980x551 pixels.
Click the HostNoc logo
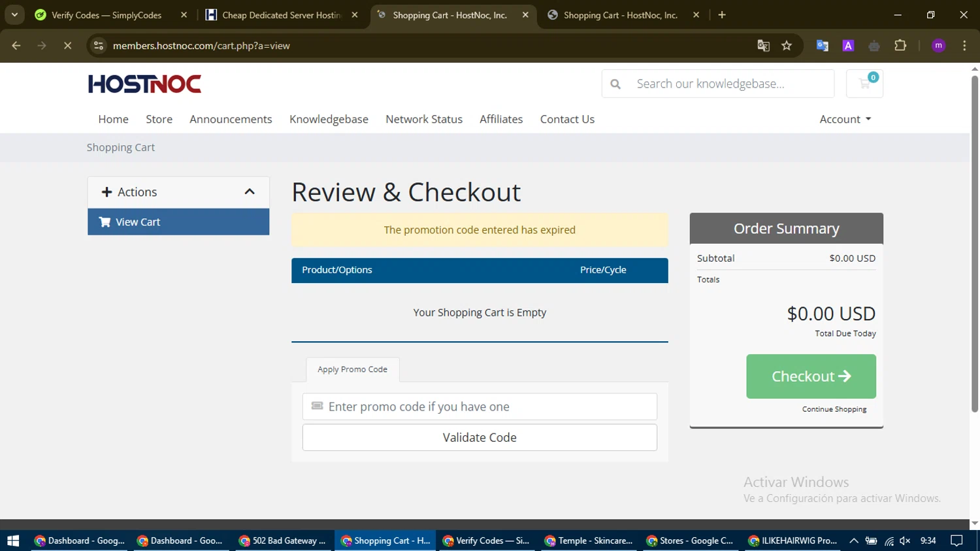(x=144, y=84)
